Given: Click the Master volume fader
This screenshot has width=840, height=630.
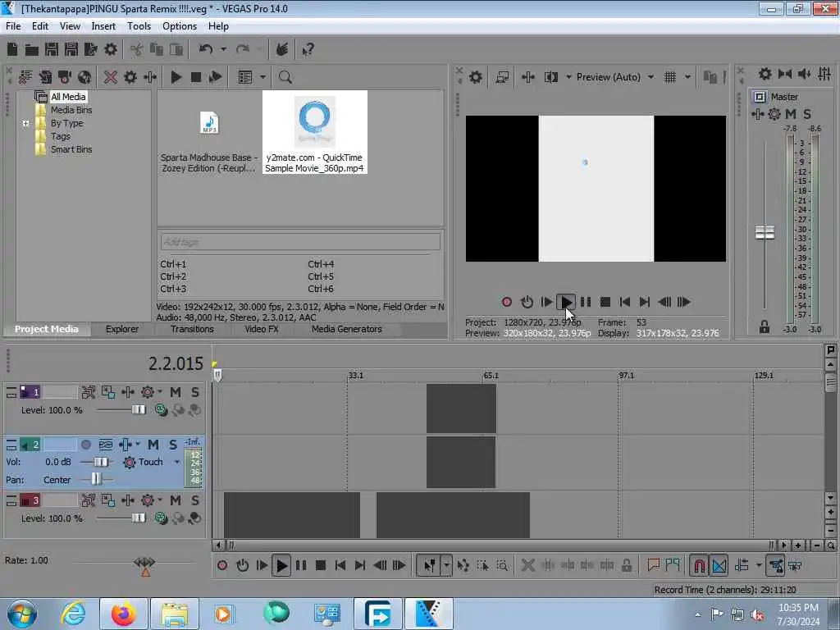Looking at the screenshot, I should (x=765, y=232).
